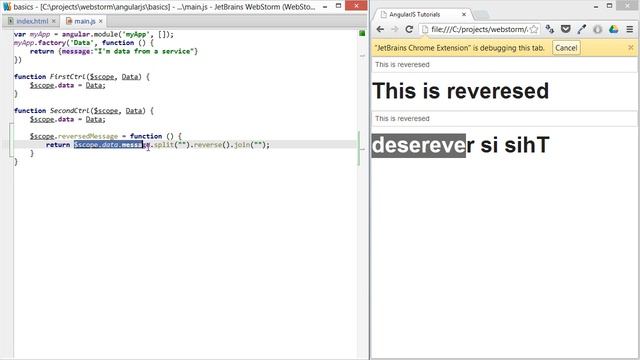Close the WebStorm window
Viewport: 640px width, 360px height.
356,6
